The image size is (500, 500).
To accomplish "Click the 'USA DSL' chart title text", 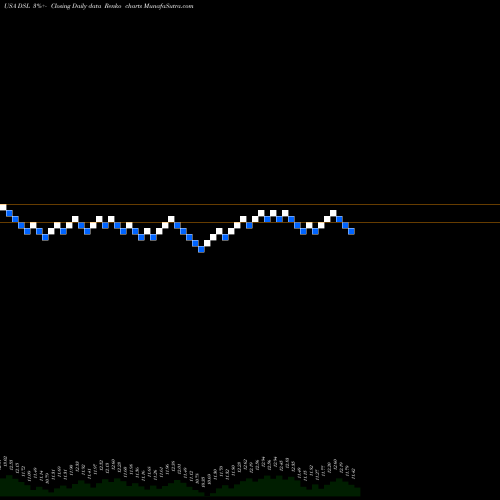I will [17, 6].
